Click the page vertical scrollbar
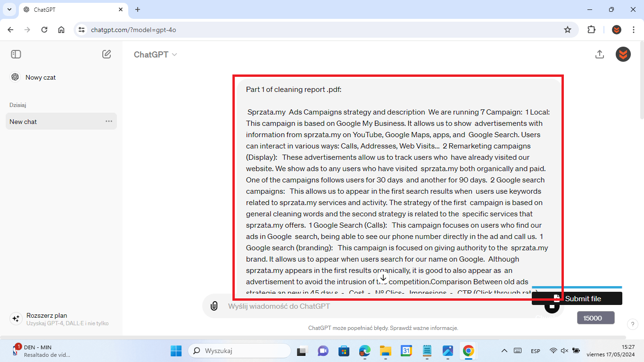The image size is (644, 362). (x=641, y=80)
